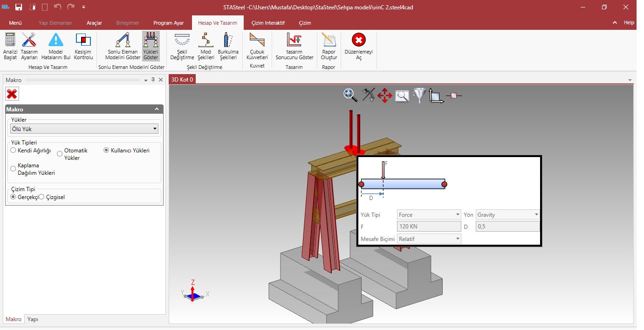
Task: Open the Yapı bottom panel tab
Action: (x=33, y=319)
